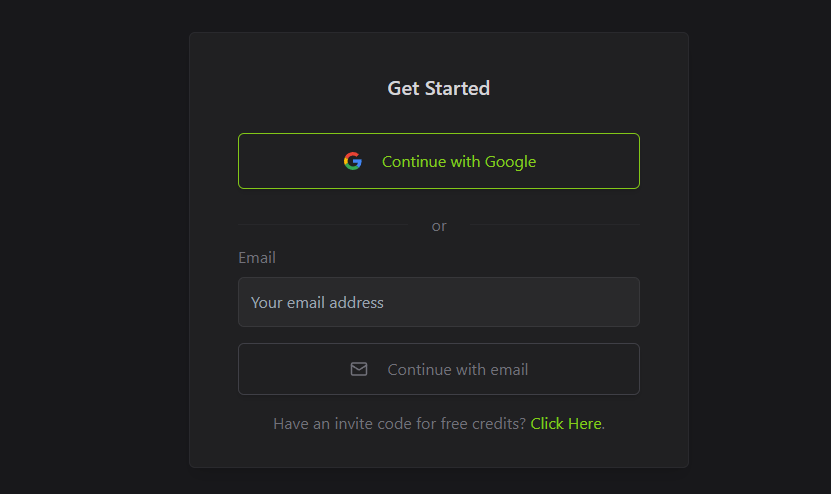
Task: Click the "Get Started" heading
Action: [438, 89]
